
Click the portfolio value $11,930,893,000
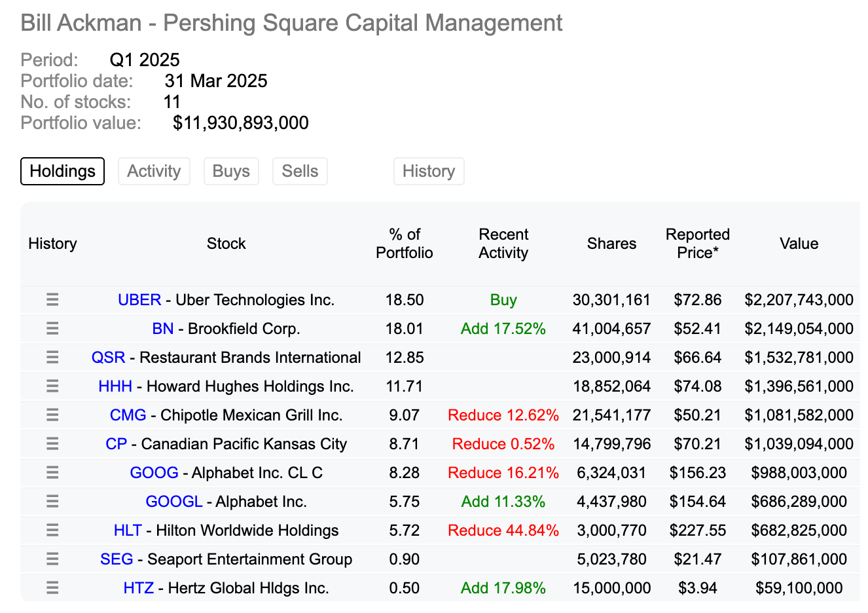tap(241, 123)
